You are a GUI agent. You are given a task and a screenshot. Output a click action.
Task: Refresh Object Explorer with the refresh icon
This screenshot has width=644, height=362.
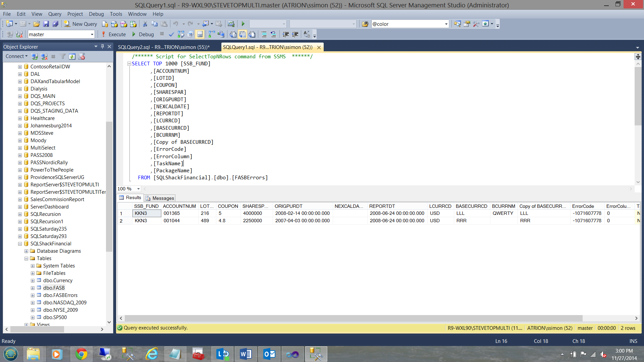pyautogui.click(x=72, y=56)
